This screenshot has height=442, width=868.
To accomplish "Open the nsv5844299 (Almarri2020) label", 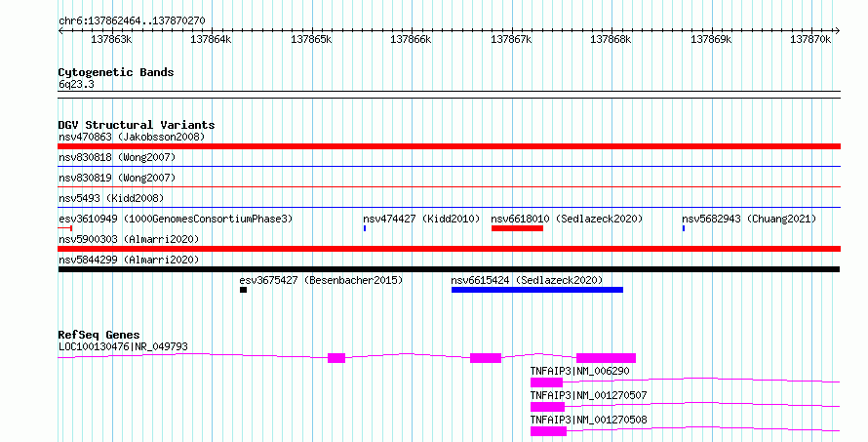I will pyautogui.click(x=129, y=260).
